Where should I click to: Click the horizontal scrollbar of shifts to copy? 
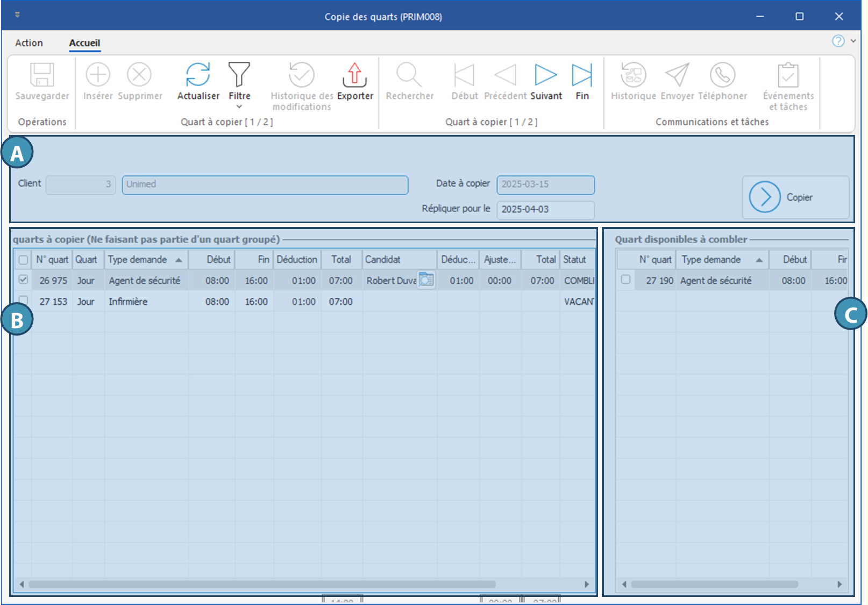pos(262,584)
